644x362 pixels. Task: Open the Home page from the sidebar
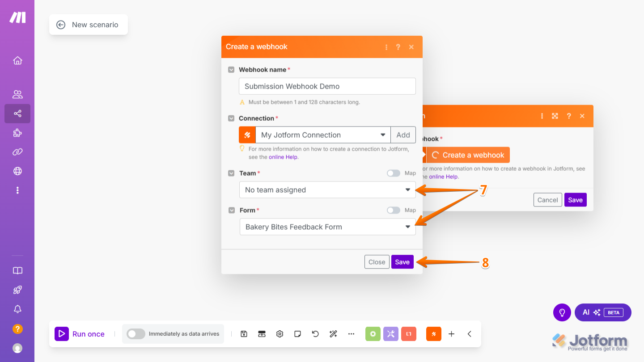point(17,60)
